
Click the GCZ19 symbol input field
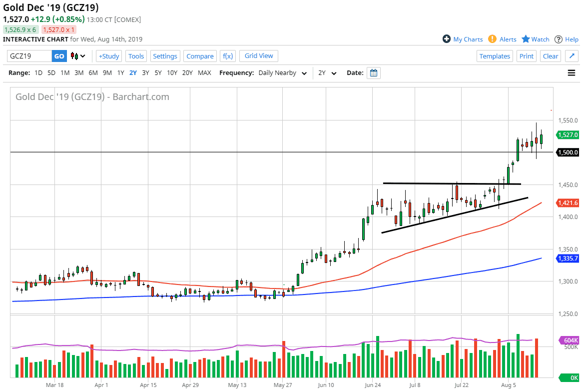click(x=29, y=56)
